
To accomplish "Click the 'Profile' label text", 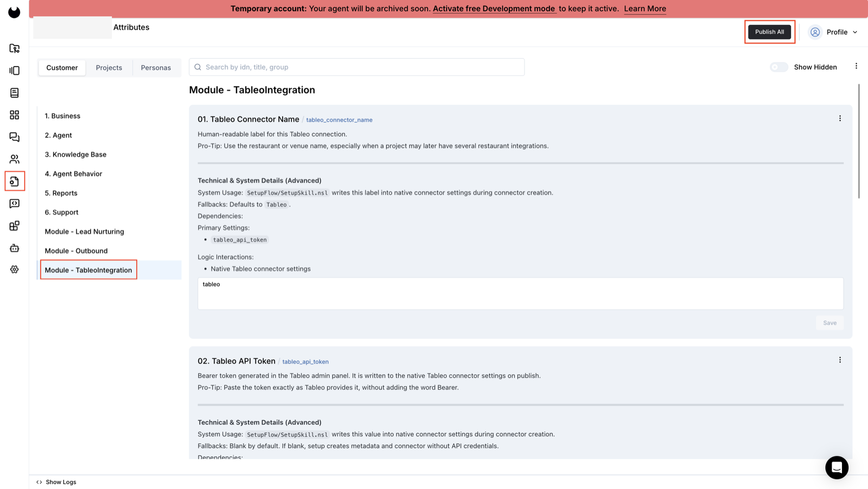I will click(x=837, y=32).
